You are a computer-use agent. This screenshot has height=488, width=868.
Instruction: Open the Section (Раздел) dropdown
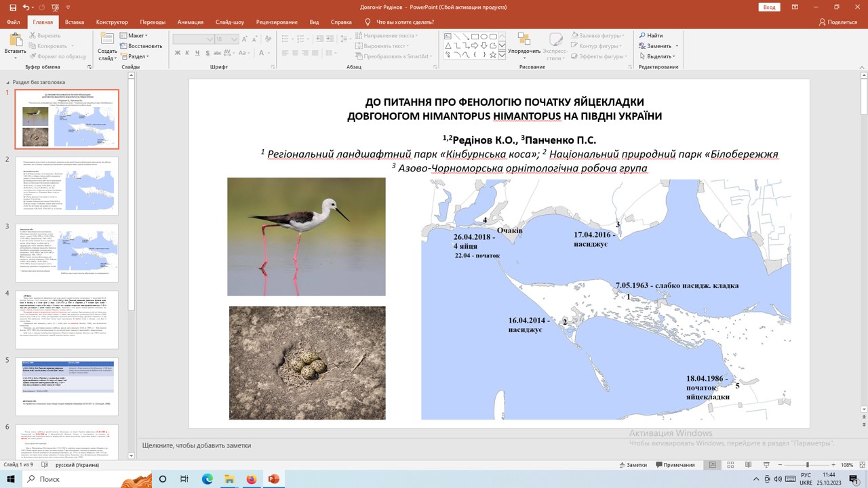pos(134,56)
